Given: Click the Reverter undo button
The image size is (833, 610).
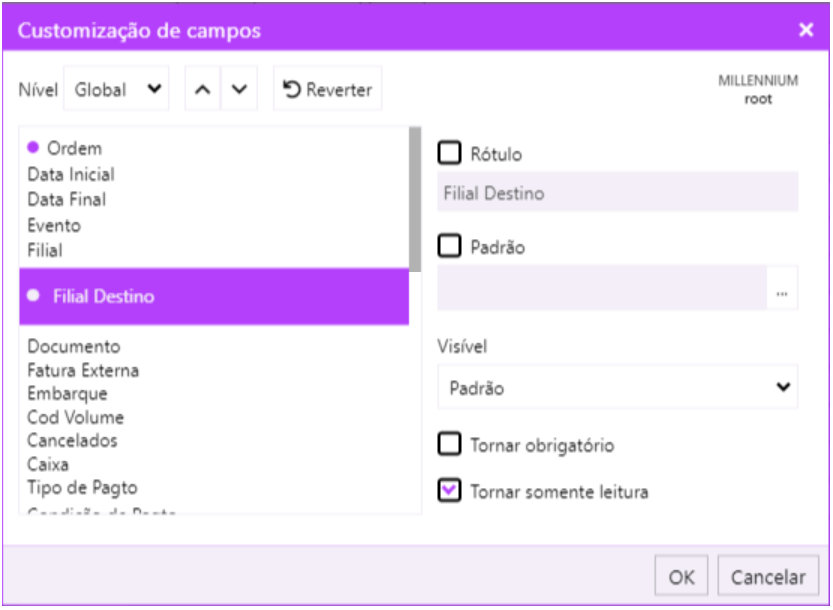Looking at the screenshot, I should pyautogui.click(x=327, y=90).
